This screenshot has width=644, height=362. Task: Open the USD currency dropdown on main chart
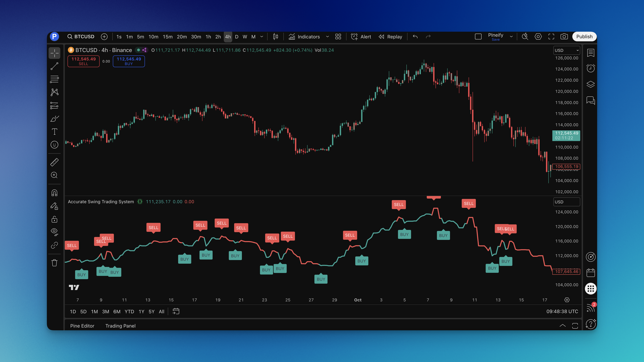566,50
